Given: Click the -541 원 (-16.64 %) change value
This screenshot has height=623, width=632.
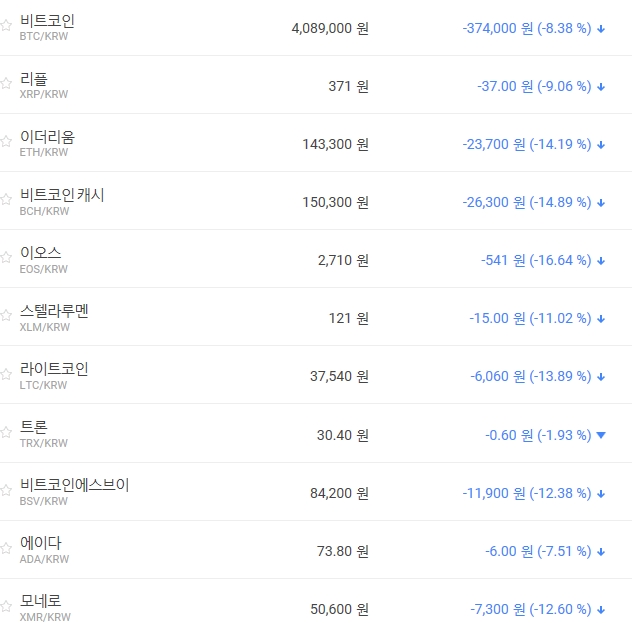Looking at the screenshot, I should (535, 260).
